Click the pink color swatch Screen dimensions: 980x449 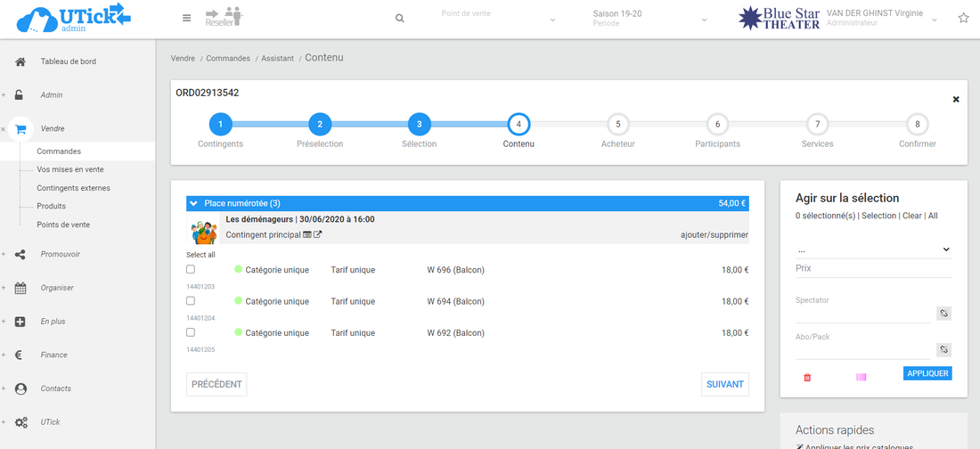(x=861, y=377)
